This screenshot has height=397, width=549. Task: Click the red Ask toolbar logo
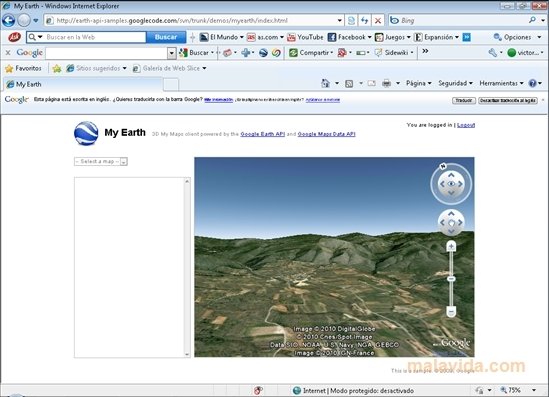click(x=14, y=37)
